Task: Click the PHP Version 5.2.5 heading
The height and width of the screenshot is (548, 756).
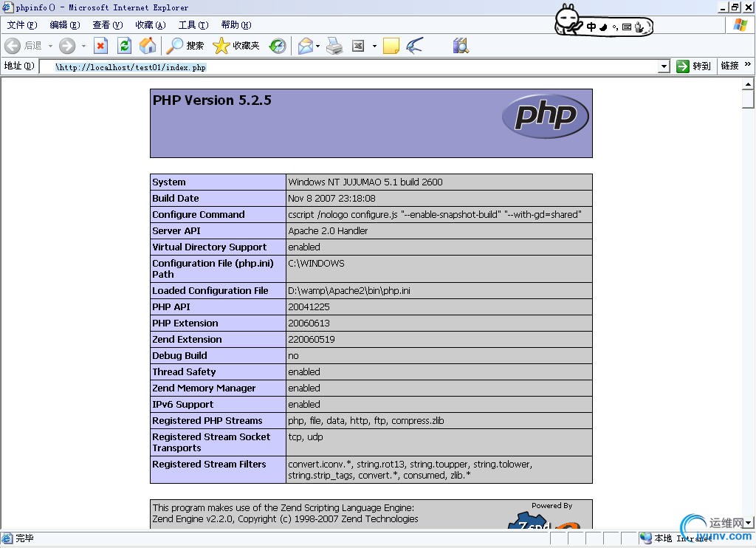Action: tap(212, 100)
